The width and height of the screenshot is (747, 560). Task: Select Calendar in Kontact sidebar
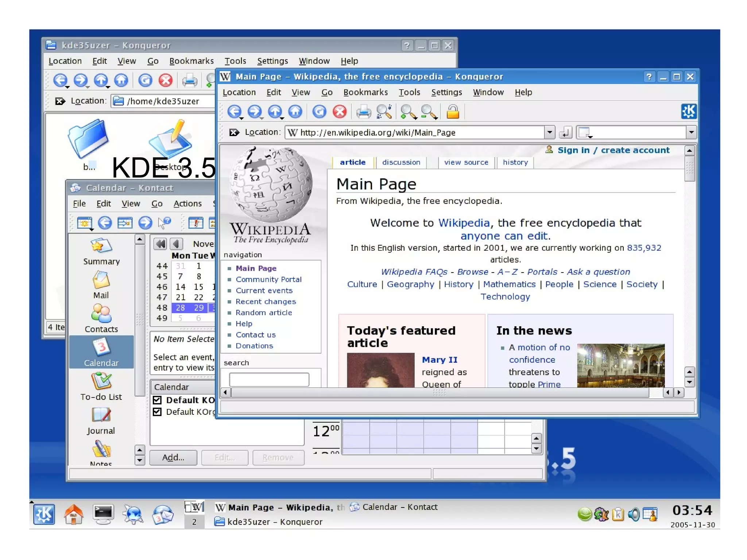coord(101,352)
